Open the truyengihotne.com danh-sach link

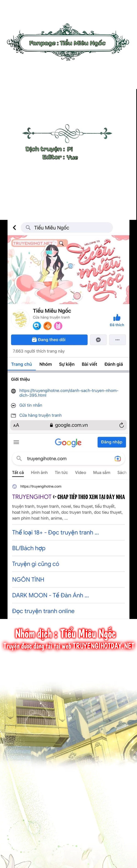[x=68, y=393]
